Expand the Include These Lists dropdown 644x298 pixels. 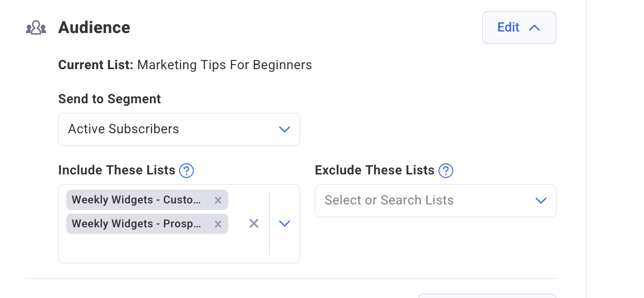coord(284,223)
